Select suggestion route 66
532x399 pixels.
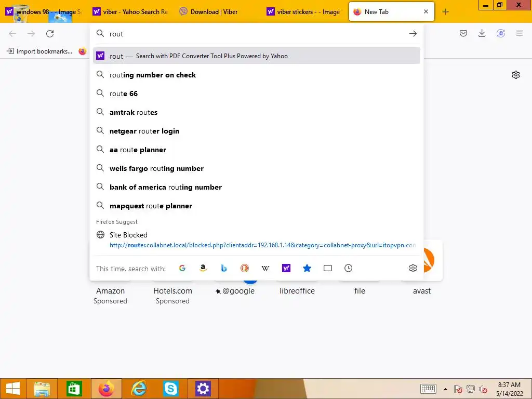tap(257, 94)
